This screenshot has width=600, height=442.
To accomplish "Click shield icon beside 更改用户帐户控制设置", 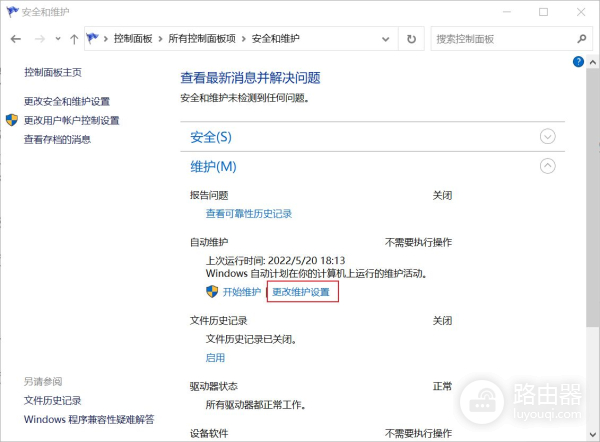I will (12, 120).
